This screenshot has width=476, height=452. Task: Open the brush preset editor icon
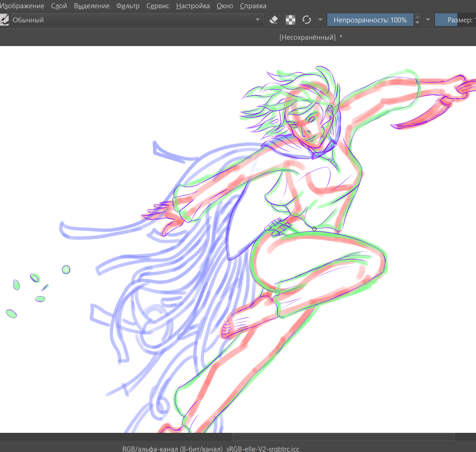(4, 20)
